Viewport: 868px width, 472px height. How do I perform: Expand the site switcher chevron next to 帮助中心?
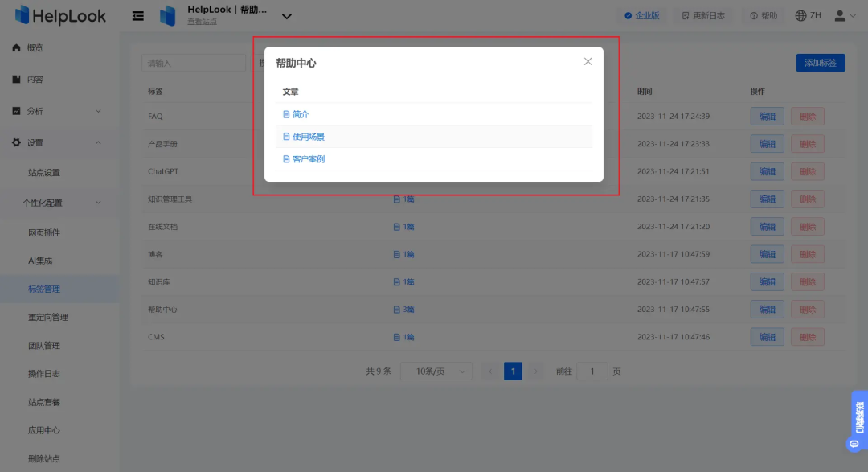tap(286, 14)
